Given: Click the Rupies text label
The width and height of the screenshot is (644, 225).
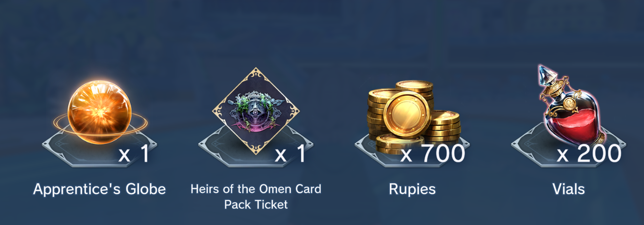Looking at the screenshot, I should pos(412,189).
